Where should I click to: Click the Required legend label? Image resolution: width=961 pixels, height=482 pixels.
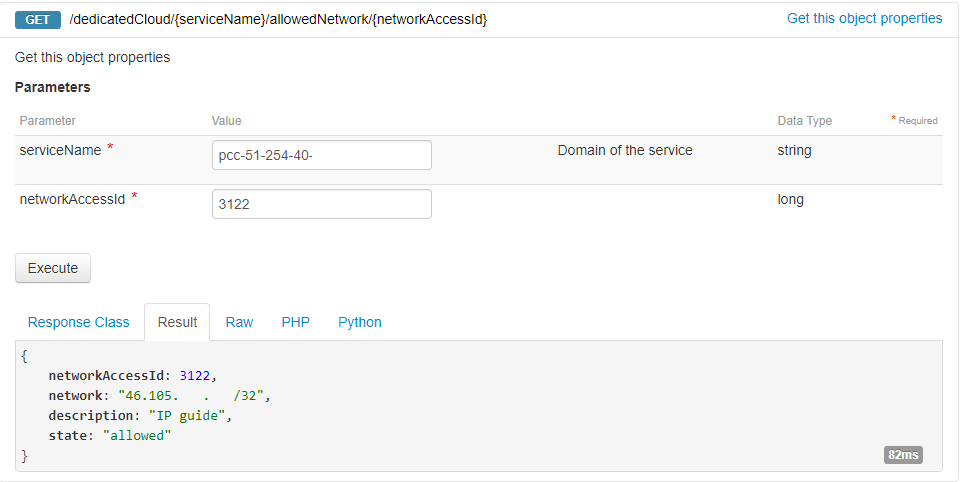pyautogui.click(x=917, y=121)
